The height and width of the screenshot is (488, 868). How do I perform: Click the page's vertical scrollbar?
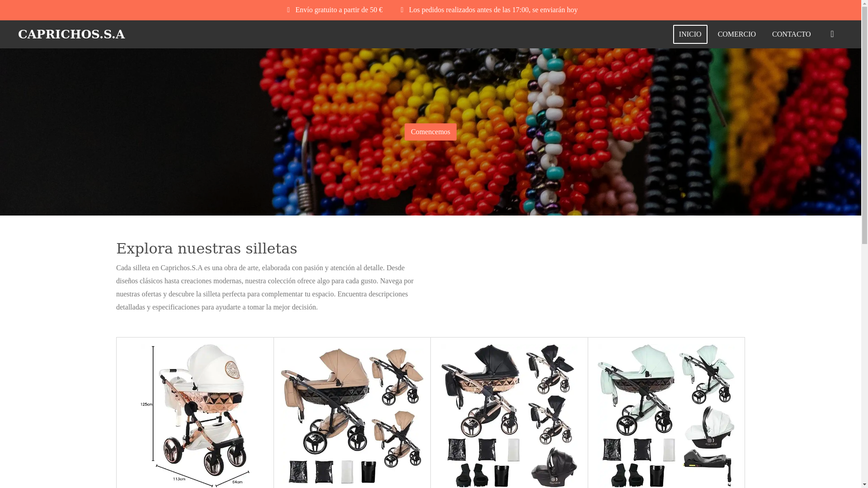click(x=864, y=244)
